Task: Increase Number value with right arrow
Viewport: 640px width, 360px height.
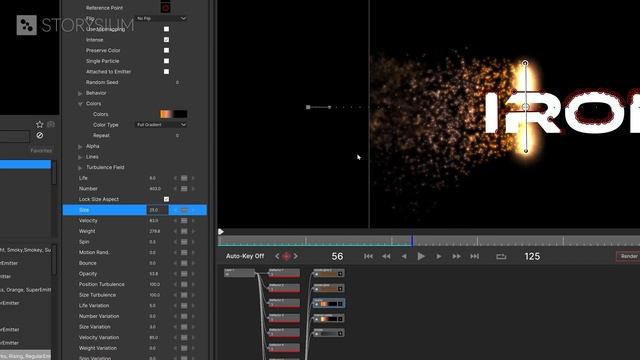Action: (x=193, y=189)
